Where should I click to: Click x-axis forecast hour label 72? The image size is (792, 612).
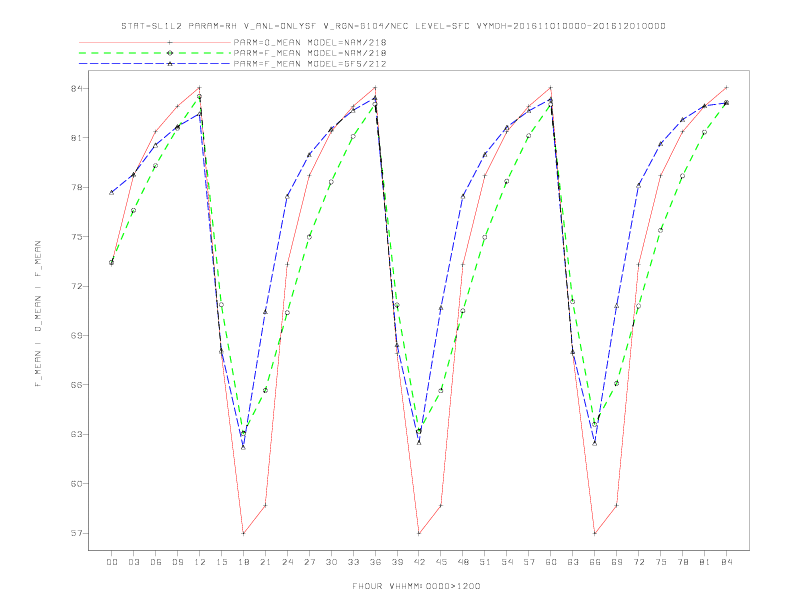(638, 562)
